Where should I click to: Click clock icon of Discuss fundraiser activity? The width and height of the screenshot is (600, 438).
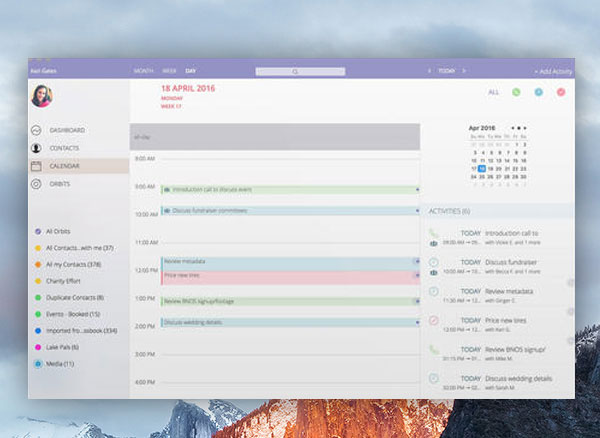[434, 262]
